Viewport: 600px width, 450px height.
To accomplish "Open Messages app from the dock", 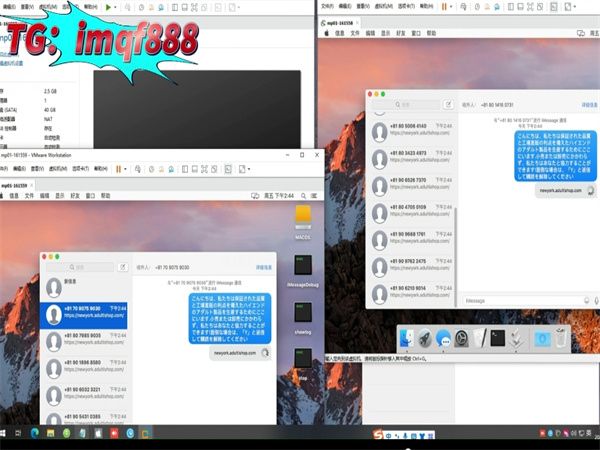I will (x=442, y=339).
